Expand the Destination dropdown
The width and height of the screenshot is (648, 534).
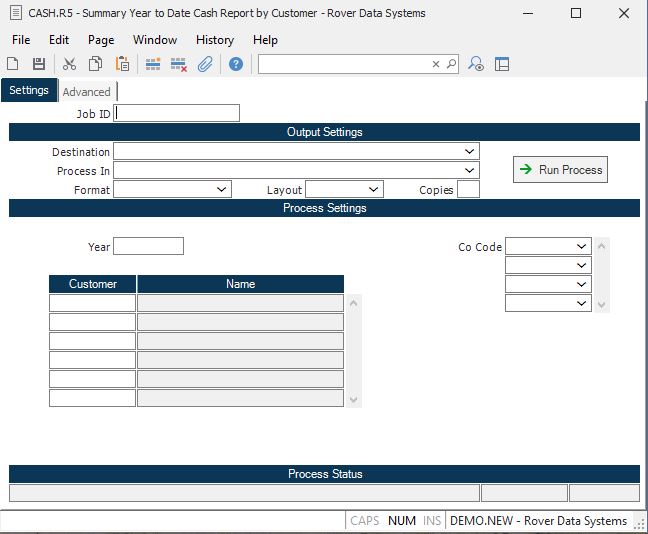[x=470, y=151]
